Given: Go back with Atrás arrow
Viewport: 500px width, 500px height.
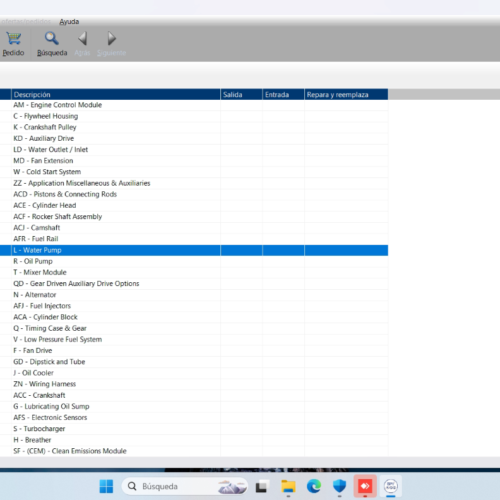Looking at the screenshot, I should (x=82, y=44).
